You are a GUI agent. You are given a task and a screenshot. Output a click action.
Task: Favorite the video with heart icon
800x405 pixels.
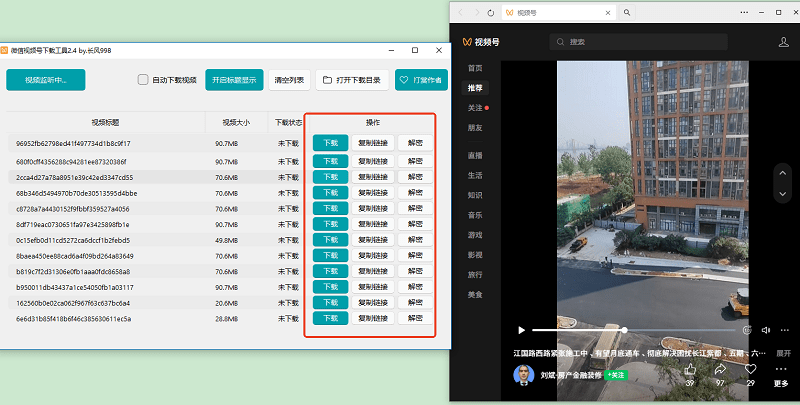[x=751, y=369]
